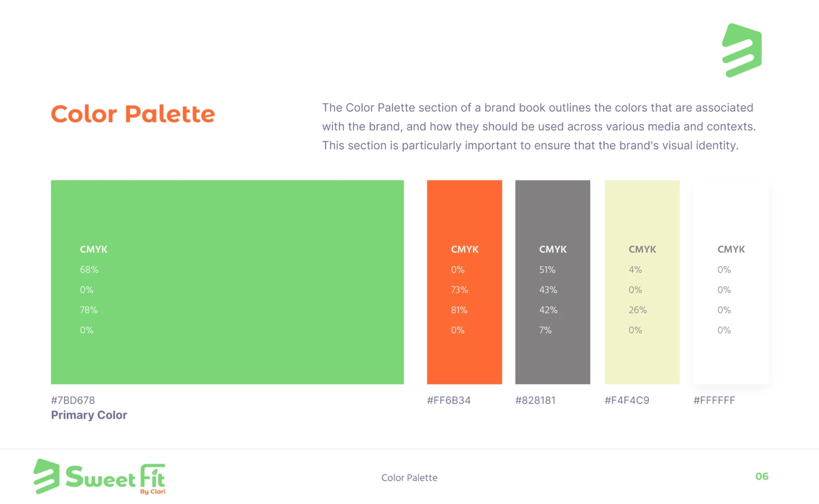
Task: Click the #7BD678 hex code label
Action: (x=73, y=400)
